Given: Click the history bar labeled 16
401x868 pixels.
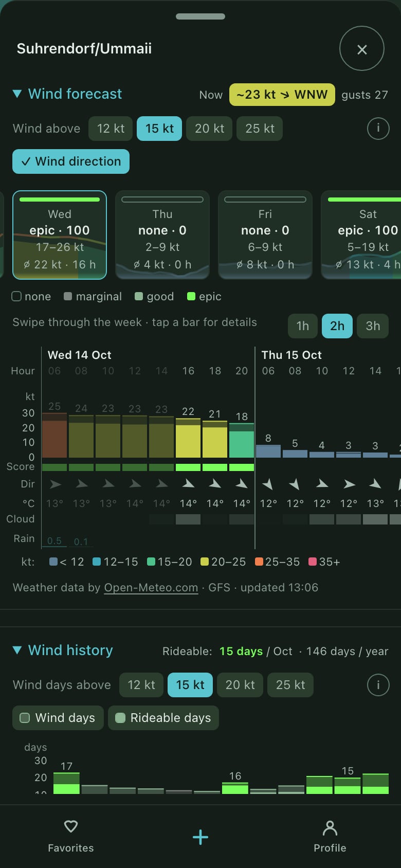Looking at the screenshot, I should (235, 788).
